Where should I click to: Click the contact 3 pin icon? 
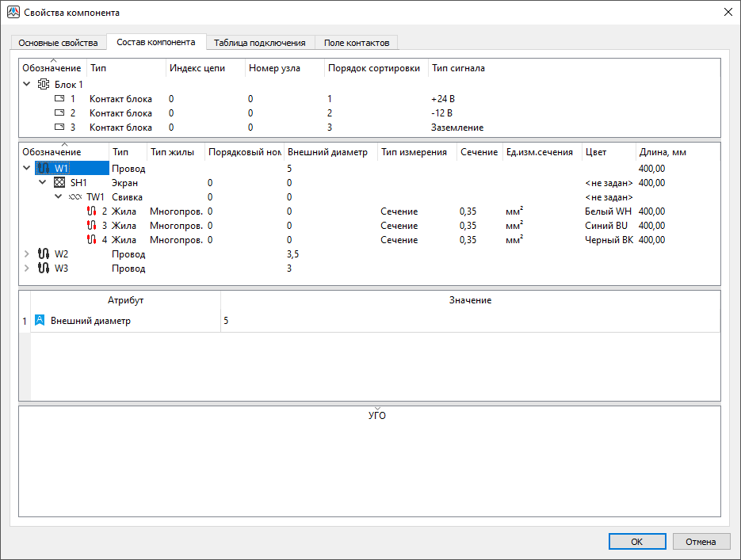(x=59, y=128)
